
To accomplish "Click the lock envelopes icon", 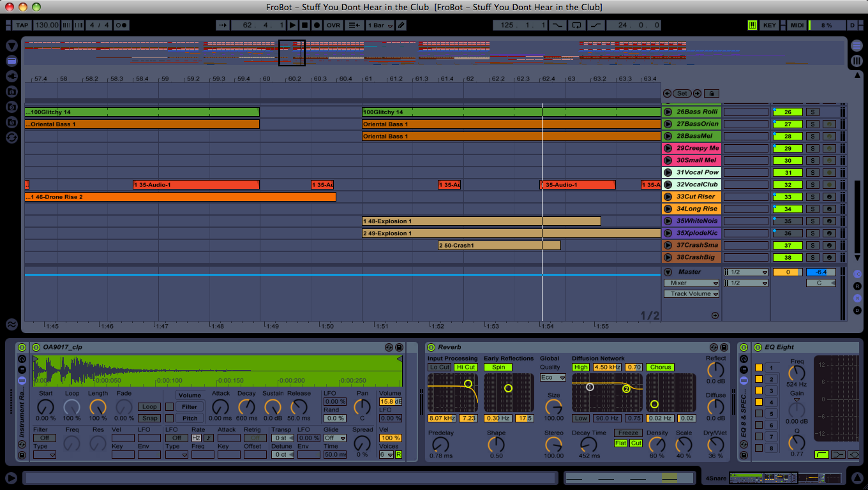I will pos(710,93).
